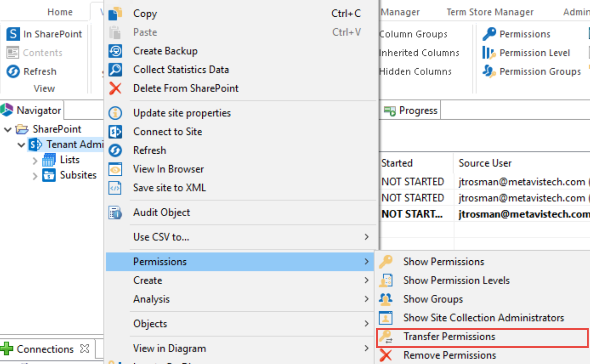Click the Delete From SharePoint red X icon
Image resolution: width=590 pixels, height=364 pixels.
[116, 88]
